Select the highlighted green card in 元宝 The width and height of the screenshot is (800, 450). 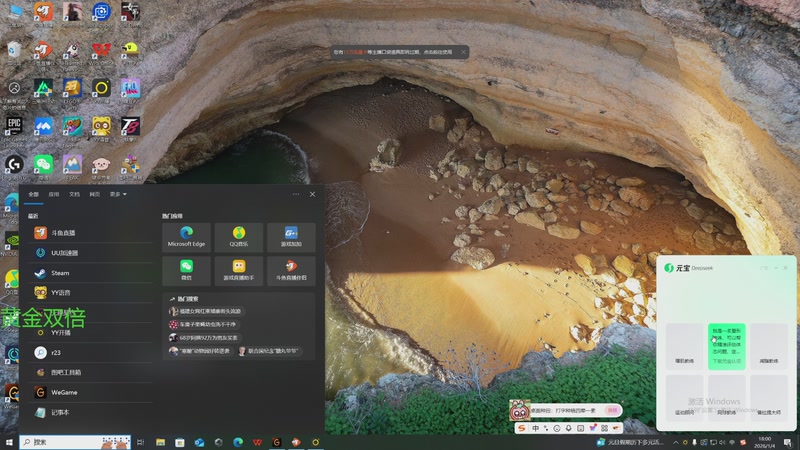[x=727, y=346]
